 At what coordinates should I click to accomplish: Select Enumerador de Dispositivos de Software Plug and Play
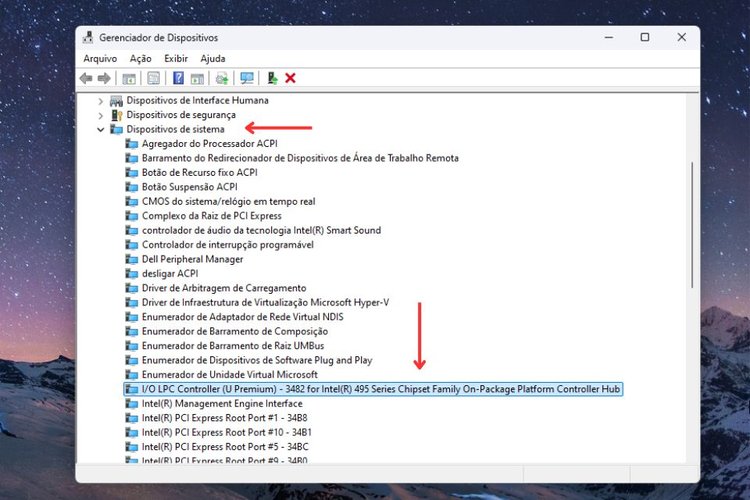[x=257, y=360]
